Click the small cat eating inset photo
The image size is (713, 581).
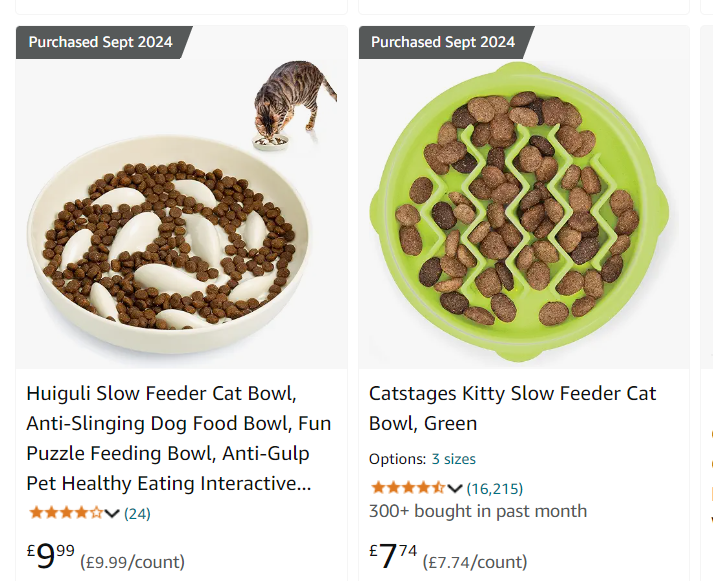pos(295,105)
